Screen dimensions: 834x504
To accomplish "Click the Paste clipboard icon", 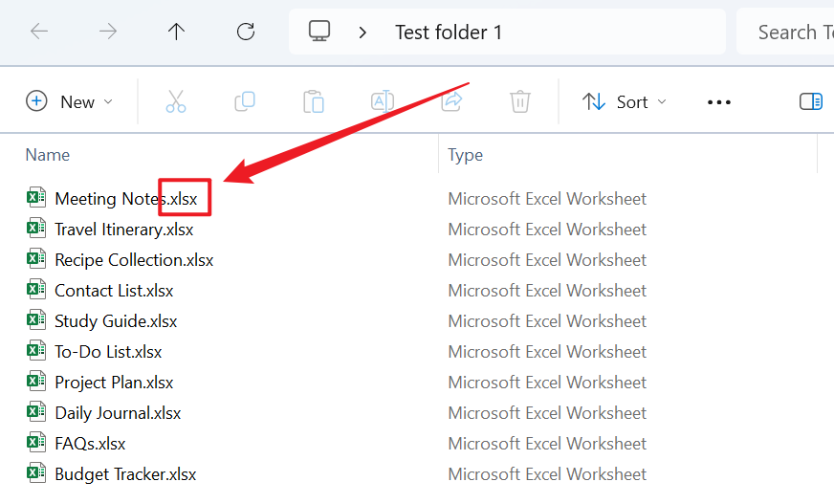I will click(314, 101).
